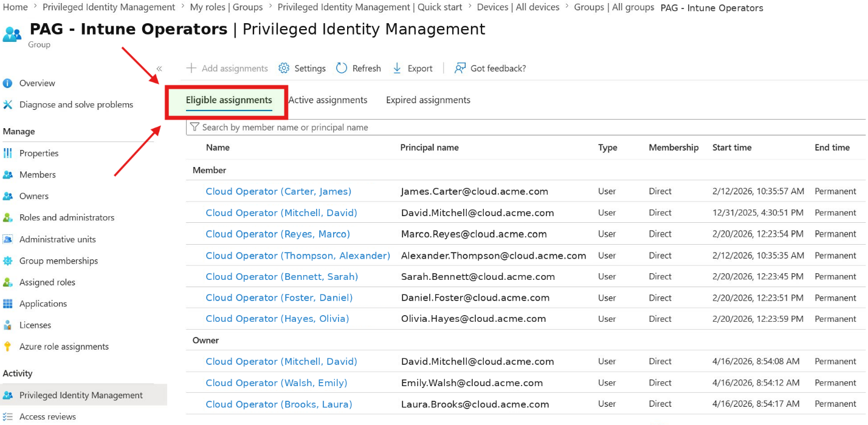
Task: Go to Privileged Identity Management | Quick start breadcrumb
Action: tap(370, 7)
